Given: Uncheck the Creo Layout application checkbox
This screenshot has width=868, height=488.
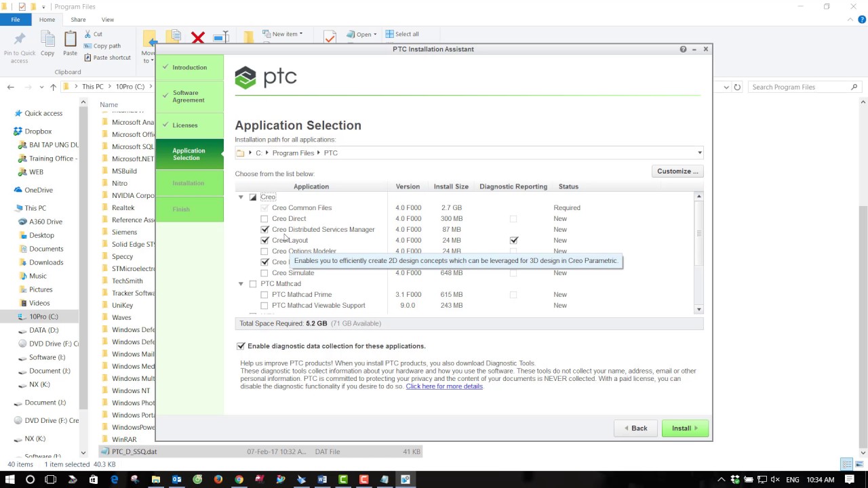Looking at the screenshot, I should coord(264,241).
